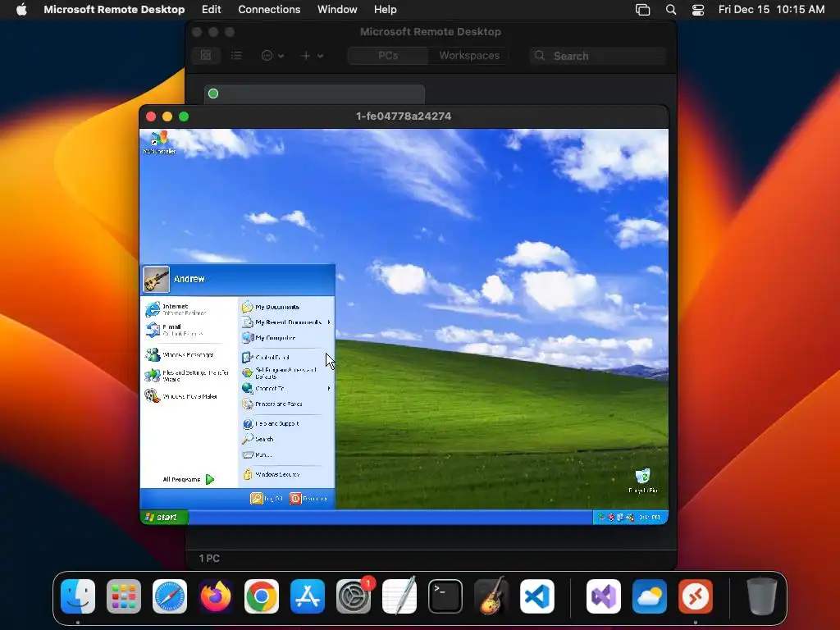This screenshot has width=840, height=630.
Task: Open Launchpad from the Dock
Action: 124,596
